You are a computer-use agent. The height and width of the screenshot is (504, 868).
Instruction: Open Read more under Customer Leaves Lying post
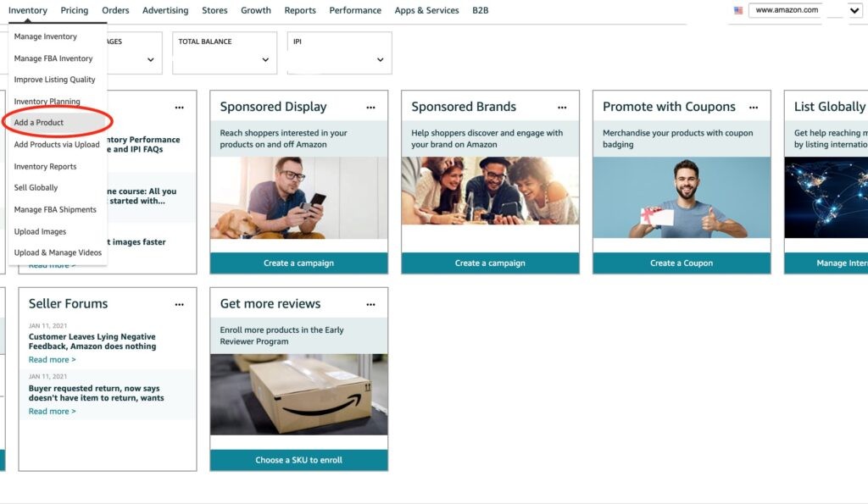(52, 360)
